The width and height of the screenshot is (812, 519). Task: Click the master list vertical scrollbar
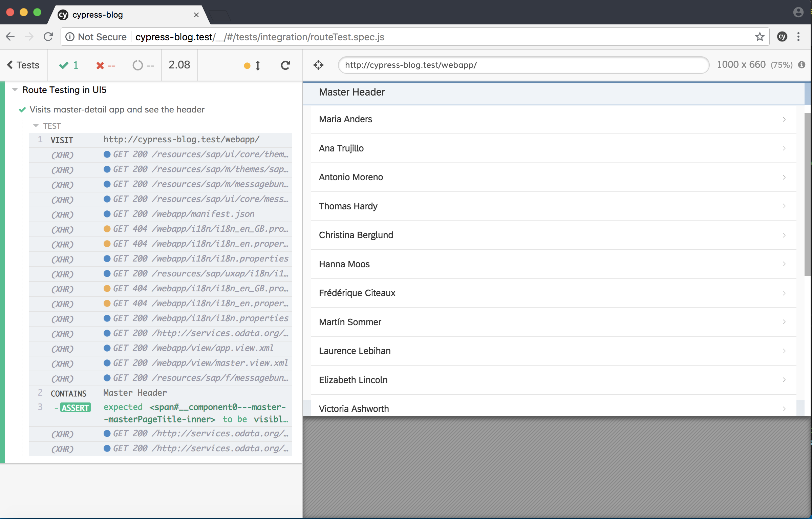(808, 194)
